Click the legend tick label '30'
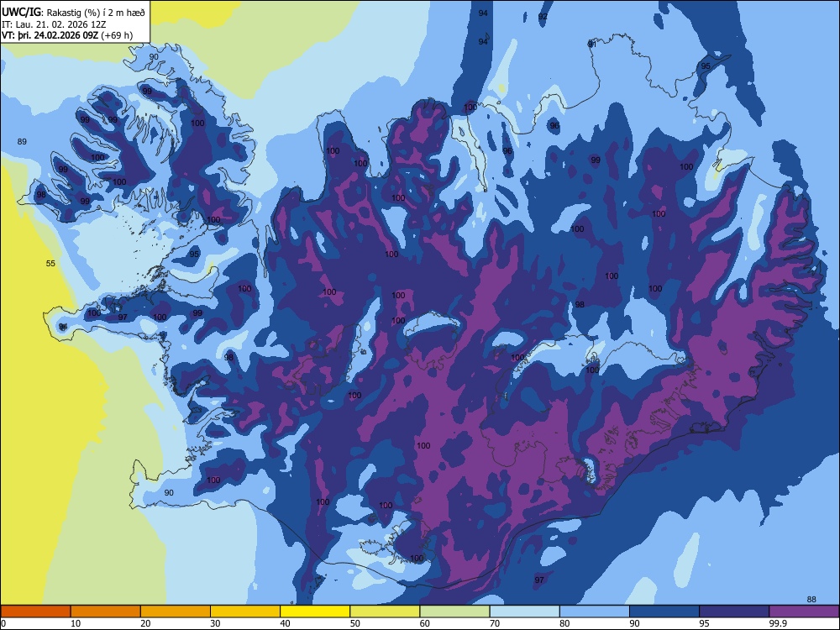 point(215,623)
